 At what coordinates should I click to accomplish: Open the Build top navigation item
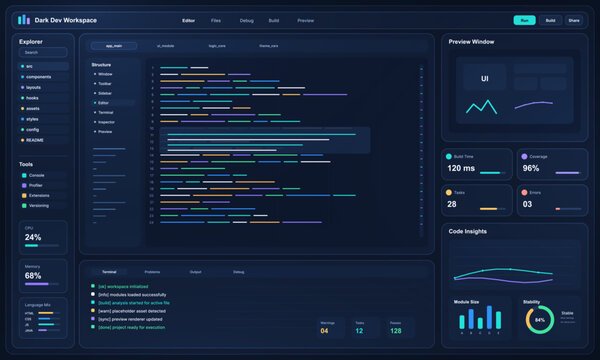[x=274, y=20]
